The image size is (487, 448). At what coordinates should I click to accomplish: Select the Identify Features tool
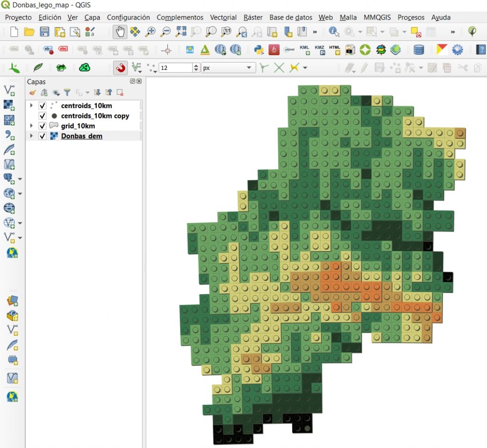(x=334, y=32)
